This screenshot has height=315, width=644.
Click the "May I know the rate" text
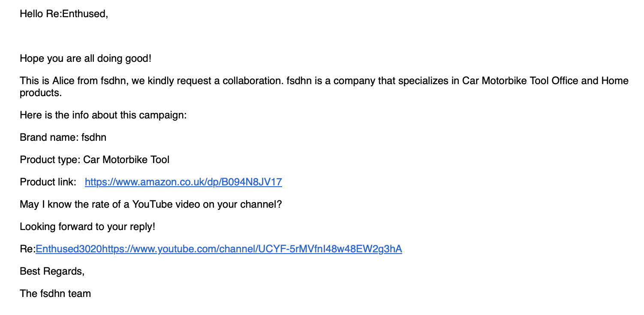click(64, 204)
